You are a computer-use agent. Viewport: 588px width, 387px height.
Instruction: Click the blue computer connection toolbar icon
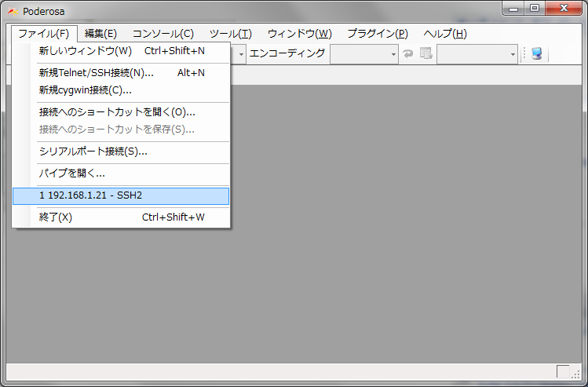tap(537, 53)
